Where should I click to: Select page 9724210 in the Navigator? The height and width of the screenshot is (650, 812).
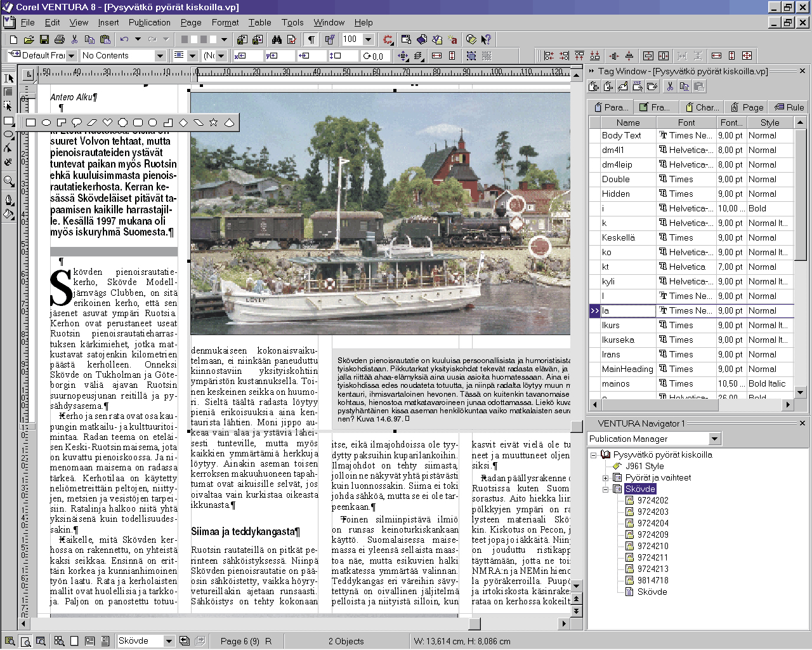click(x=652, y=546)
